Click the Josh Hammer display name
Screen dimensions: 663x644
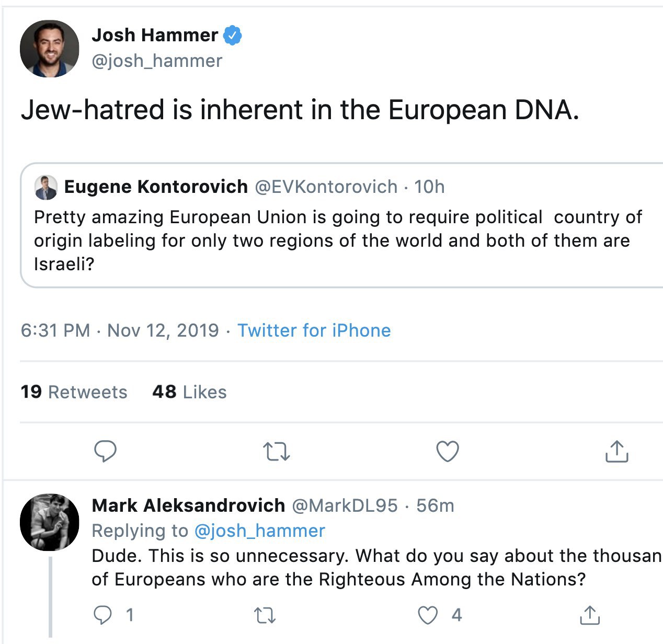point(155,35)
